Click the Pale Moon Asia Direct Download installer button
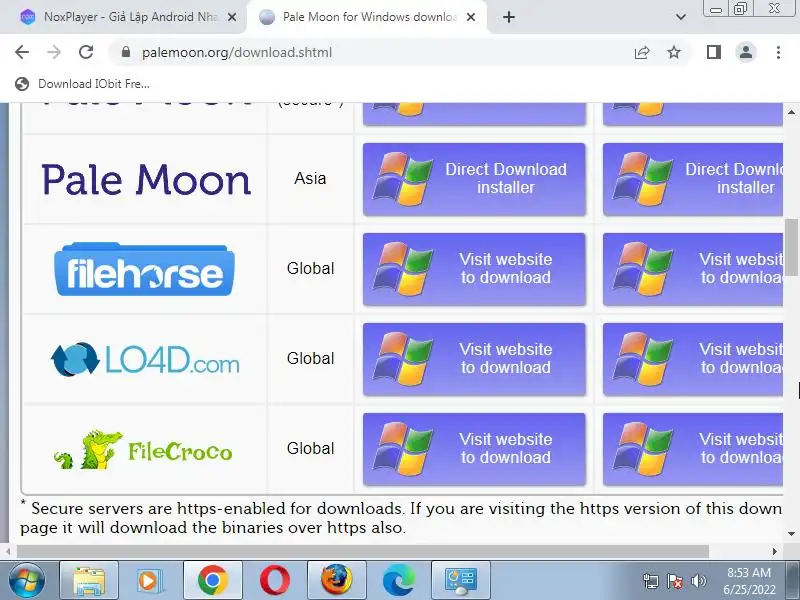The image size is (800, 600). point(474,179)
